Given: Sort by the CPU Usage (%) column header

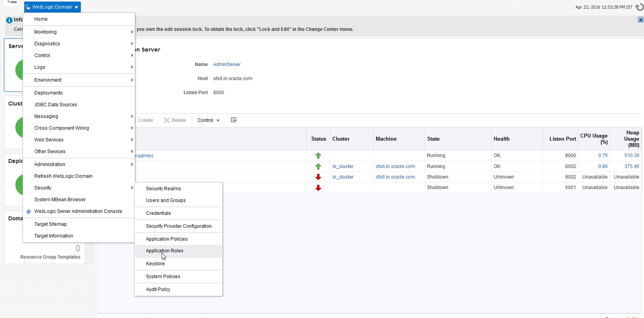Looking at the screenshot, I should coord(594,139).
